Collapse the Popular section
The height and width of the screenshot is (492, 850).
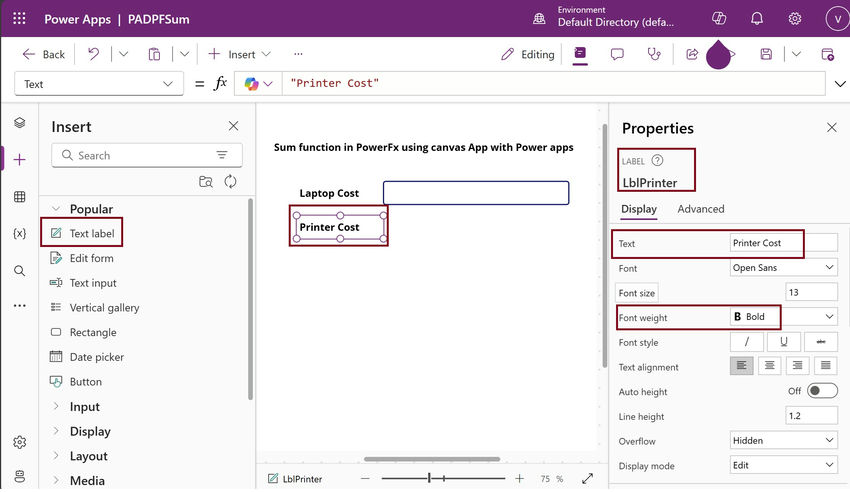[x=56, y=209]
